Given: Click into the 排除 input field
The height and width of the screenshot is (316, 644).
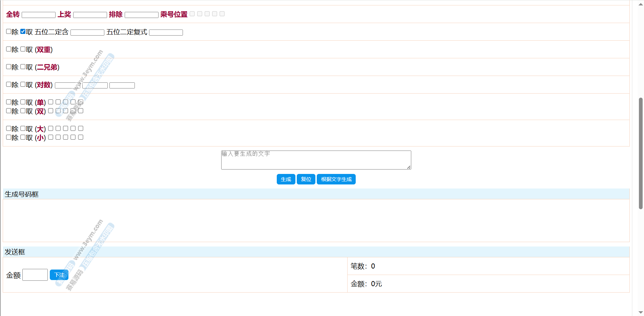Looking at the screenshot, I should (x=142, y=15).
